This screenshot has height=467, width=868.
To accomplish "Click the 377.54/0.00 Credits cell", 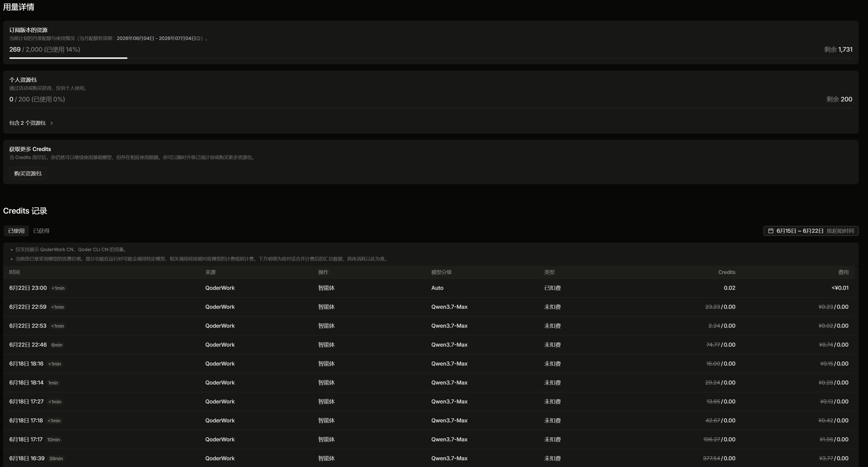I will 719,458.
